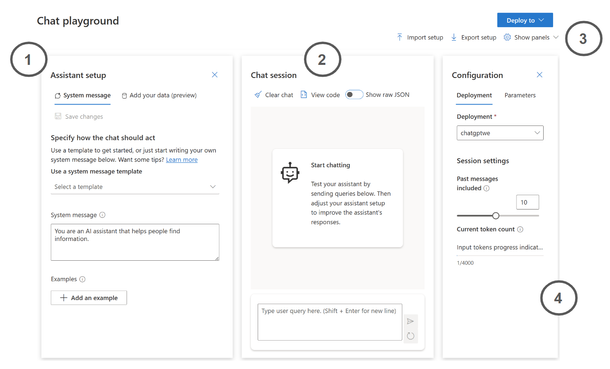The height and width of the screenshot is (369, 610).
Task: Click the info icon beside Current token count
Action: click(520, 229)
